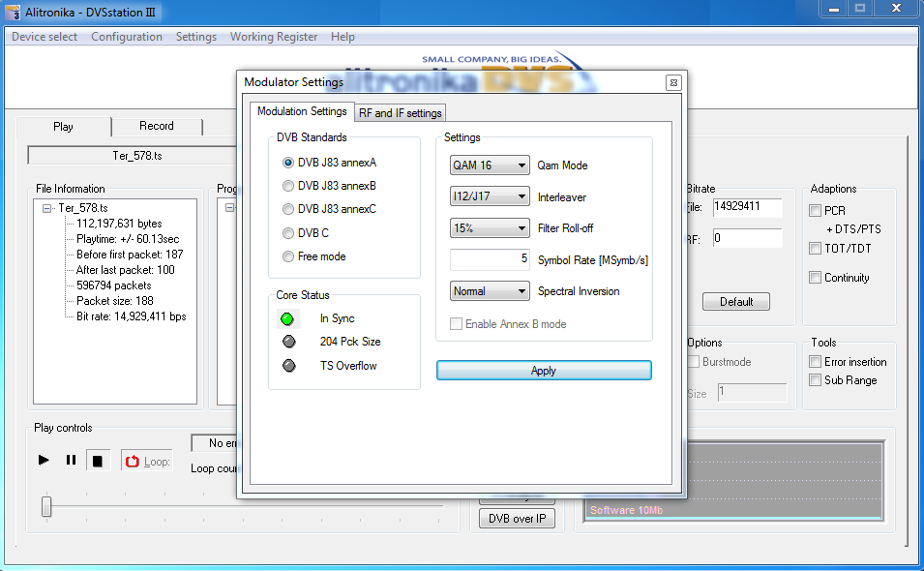The height and width of the screenshot is (571, 924).
Task: Click the green In Sync status indicator
Action: point(288,318)
